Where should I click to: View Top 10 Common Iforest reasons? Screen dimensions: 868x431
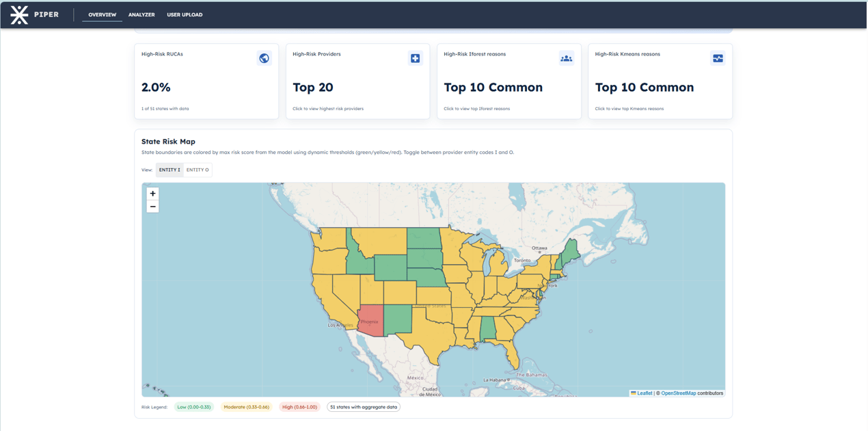tap(493, 88)
